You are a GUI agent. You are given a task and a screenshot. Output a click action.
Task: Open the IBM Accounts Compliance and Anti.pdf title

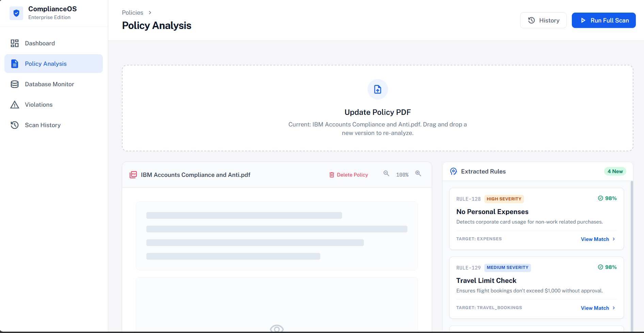[196, 175]
